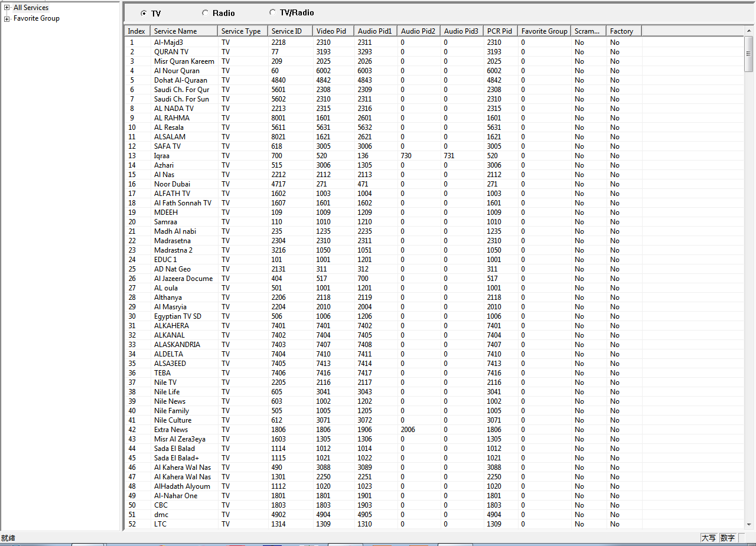Click the Factory column header
Viewport: 756px width, 546px height.
624,31
